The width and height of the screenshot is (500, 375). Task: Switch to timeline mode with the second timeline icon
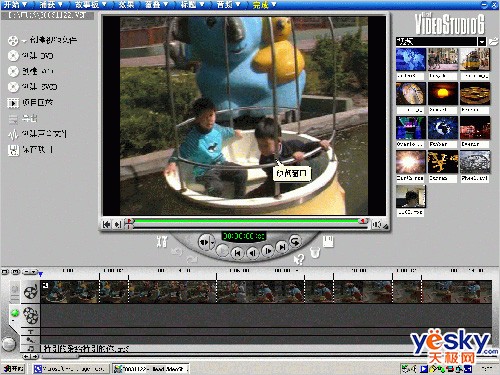click(16, 272)
